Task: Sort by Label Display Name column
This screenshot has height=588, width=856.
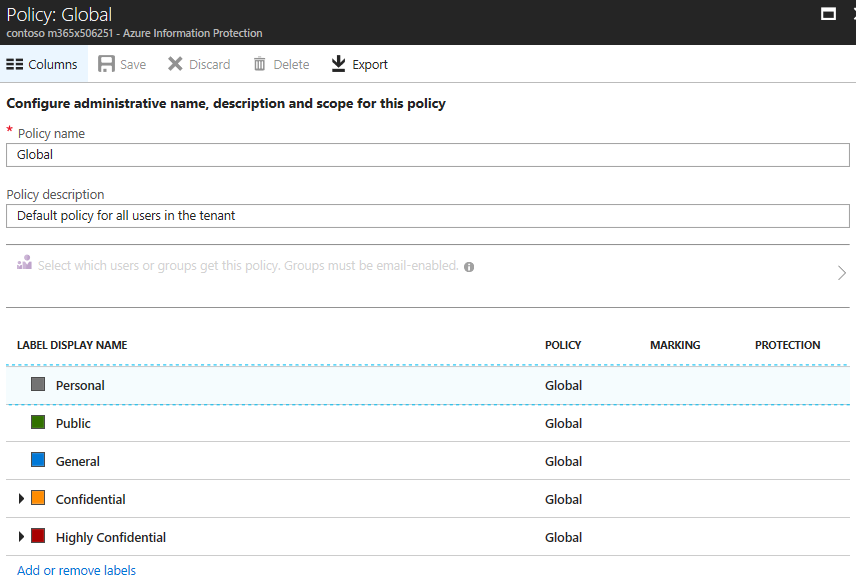Action: [x=72, y=345]
